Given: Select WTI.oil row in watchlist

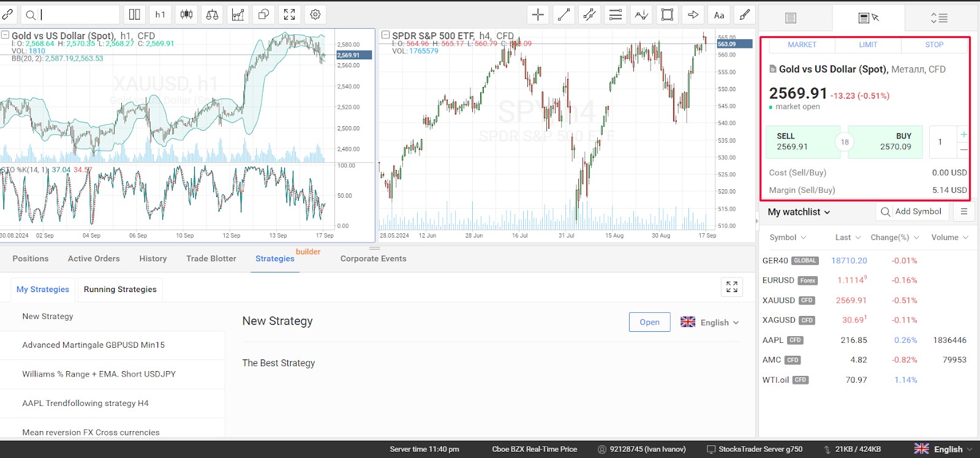Looking at the screenshot, I should click(x=867, y=380).
